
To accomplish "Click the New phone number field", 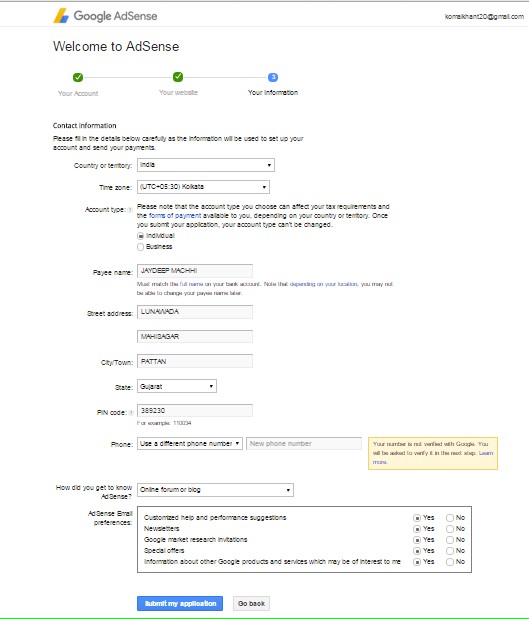I will click(304, 444).
